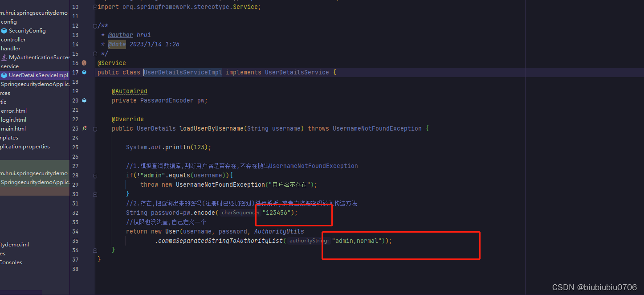This screenshot has width=644, height=295.
Task: Click the Javadoc end fold marker on line 15
Action: pyautogui.click(x=95, y=53)
